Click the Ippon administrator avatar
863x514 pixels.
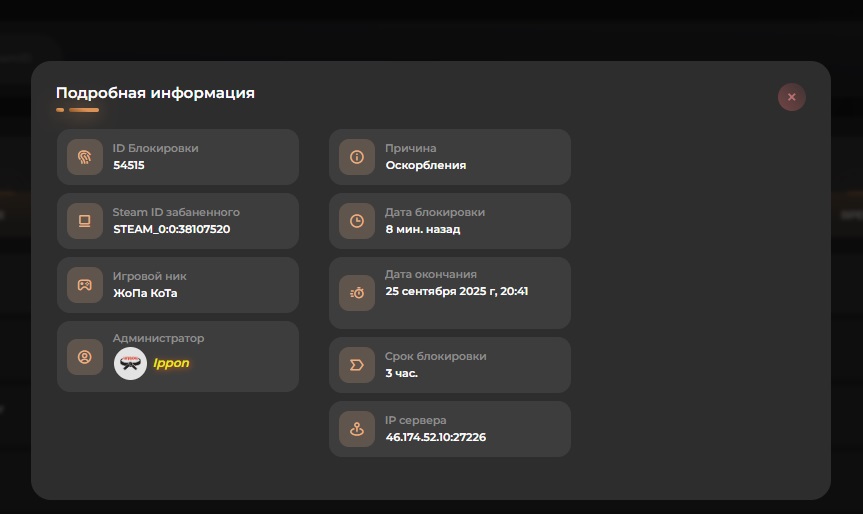click(130, 363)
